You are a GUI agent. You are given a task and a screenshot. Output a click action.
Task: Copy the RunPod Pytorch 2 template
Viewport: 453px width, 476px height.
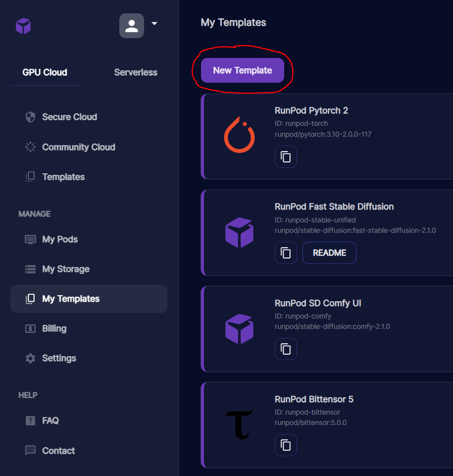pyautogui.click(x=286, y=157)
